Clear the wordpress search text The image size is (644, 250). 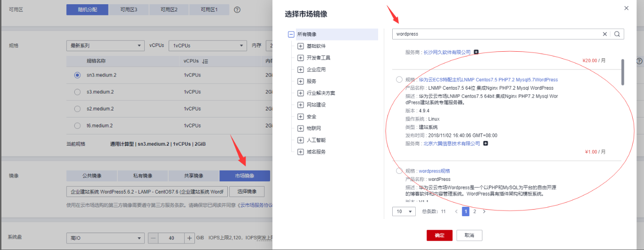tap(605, 34)
